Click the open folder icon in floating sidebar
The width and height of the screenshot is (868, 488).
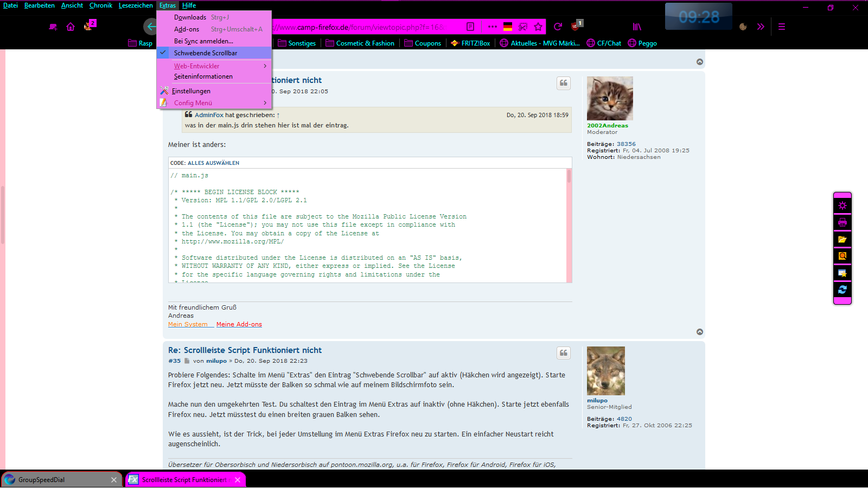(842, 239)
